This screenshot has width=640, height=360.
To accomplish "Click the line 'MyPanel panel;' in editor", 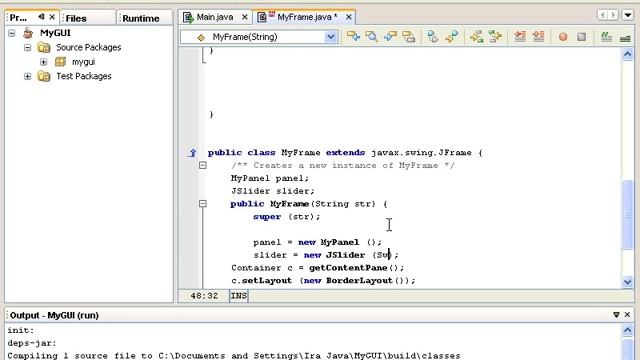I will coord(270,178).
